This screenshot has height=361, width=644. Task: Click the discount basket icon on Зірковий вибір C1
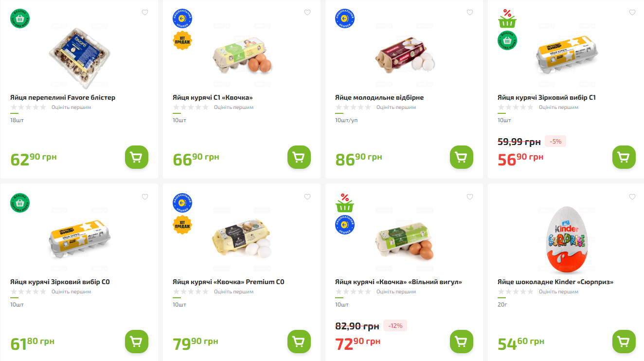507,18
